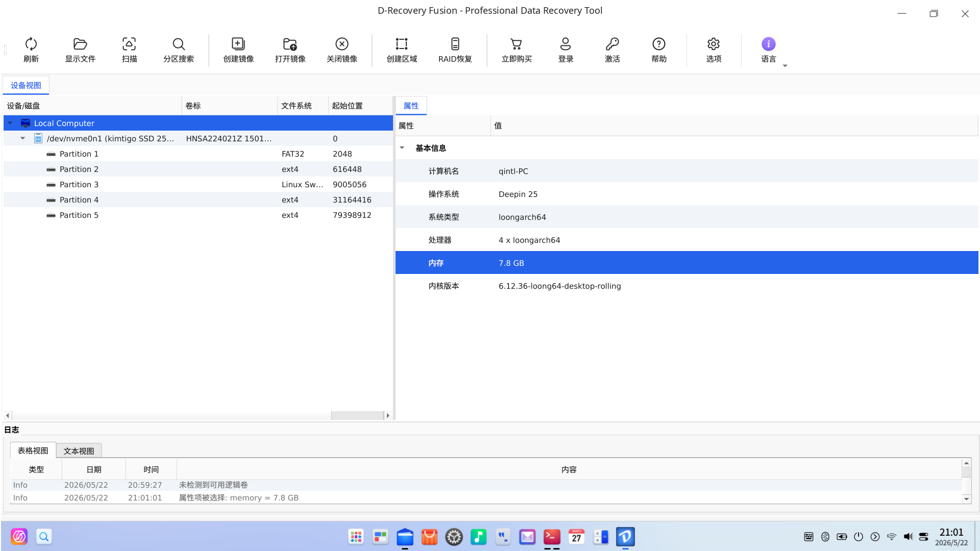This screenshot has width=980, height=551.
Task: Open the calendar app in dock
Action: click(x=576, y=537)
